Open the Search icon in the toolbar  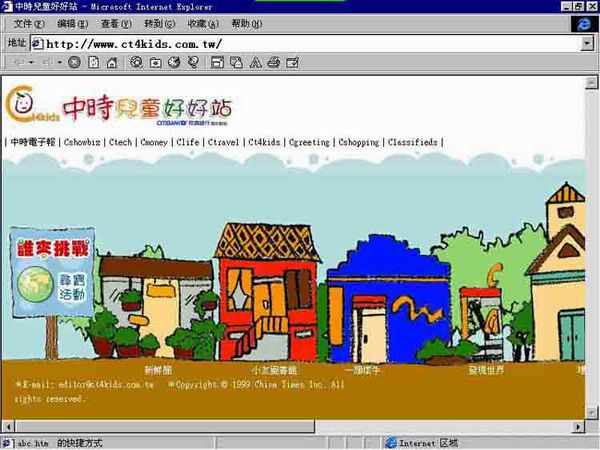click(136, 62)
